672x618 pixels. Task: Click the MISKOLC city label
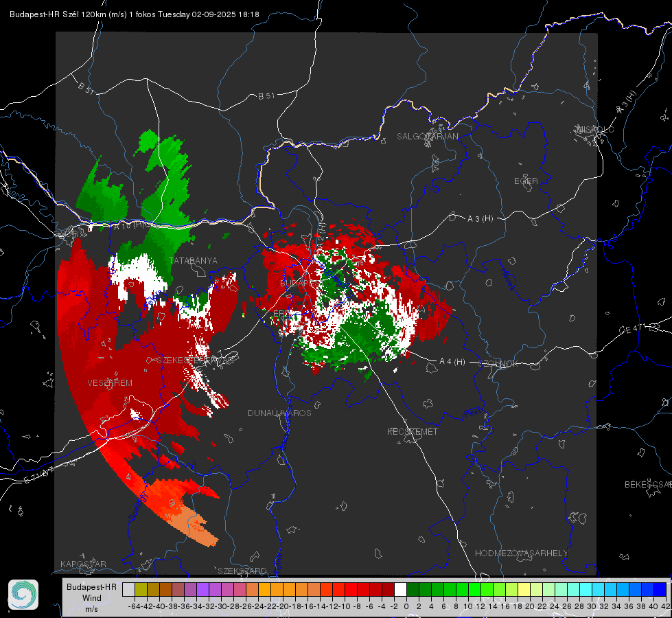(x=595, y=129)
